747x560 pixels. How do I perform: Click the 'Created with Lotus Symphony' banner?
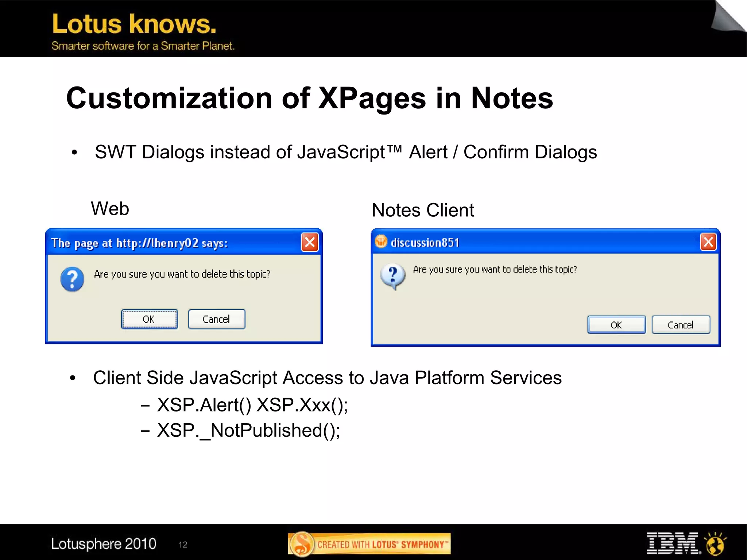369,544
